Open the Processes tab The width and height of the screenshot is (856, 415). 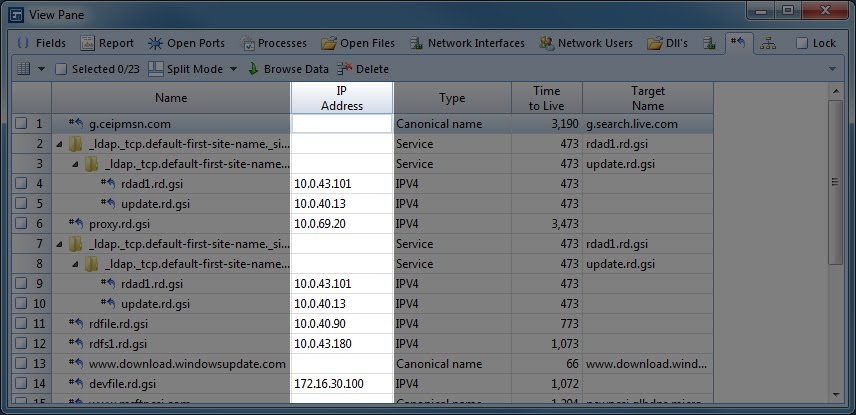pos(274,43)
